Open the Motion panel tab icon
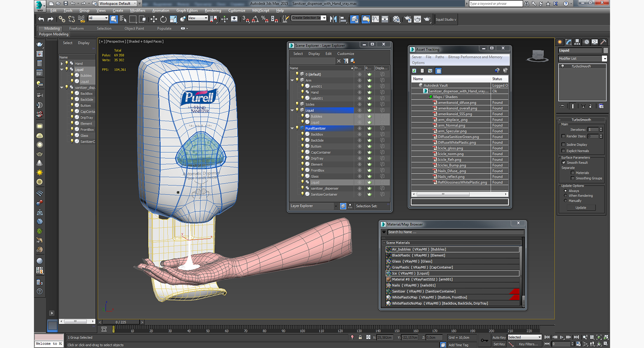This screenshot has width=644, height=348. point(586,42)
